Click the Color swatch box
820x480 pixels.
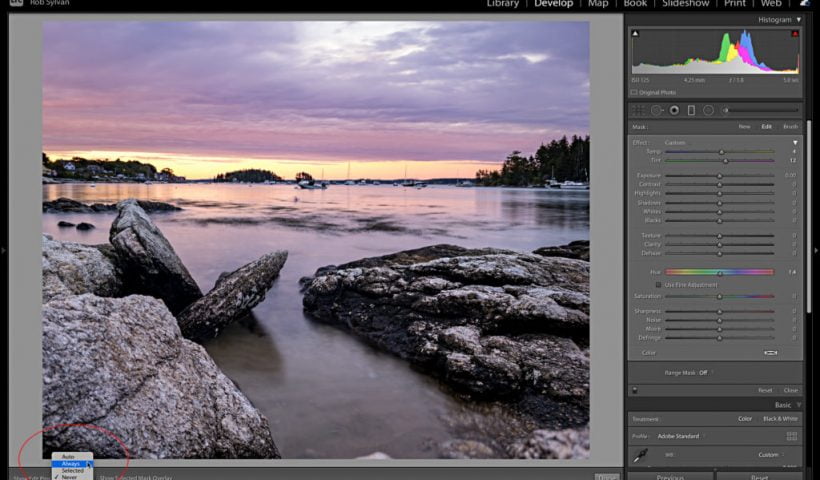[x=771, y=353]
